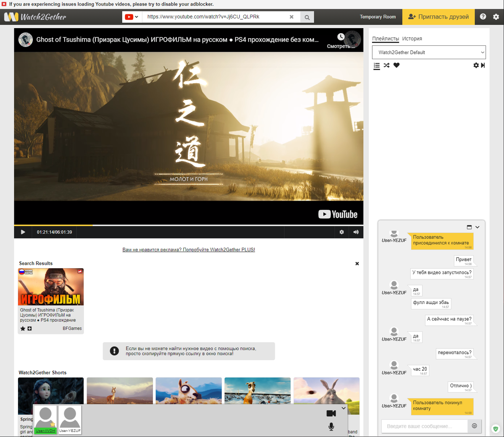Play the video
The width and height of the screenshot is (504, 437).
pyautogui.click(x=23, y=232)
